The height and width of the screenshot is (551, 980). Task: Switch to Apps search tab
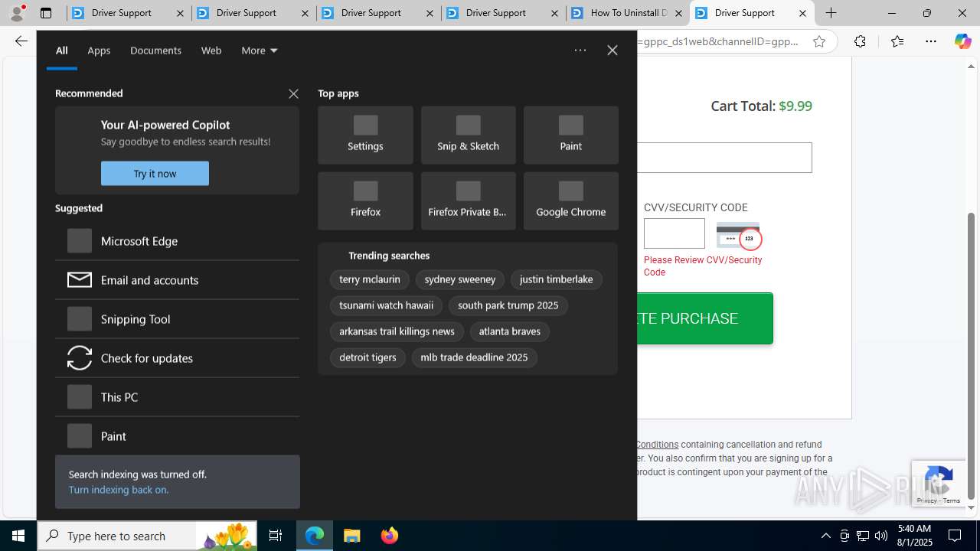[x=99, y=51]
